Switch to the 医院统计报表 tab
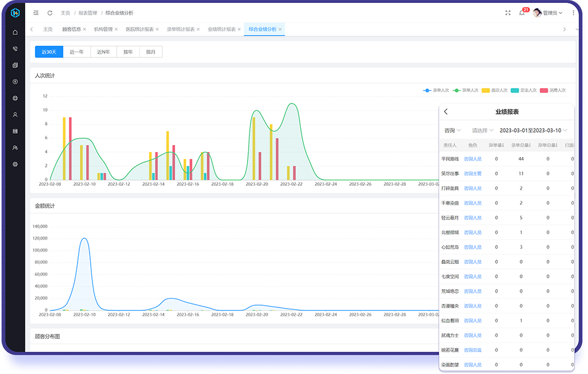The image size is (588, 374). 140,29
